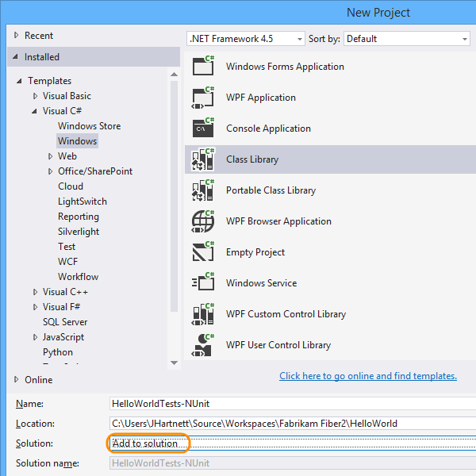The width and height of the screenshot is (476, 476).
Task: Click the WPF Application template icon
Action: (x=204, y=98)
